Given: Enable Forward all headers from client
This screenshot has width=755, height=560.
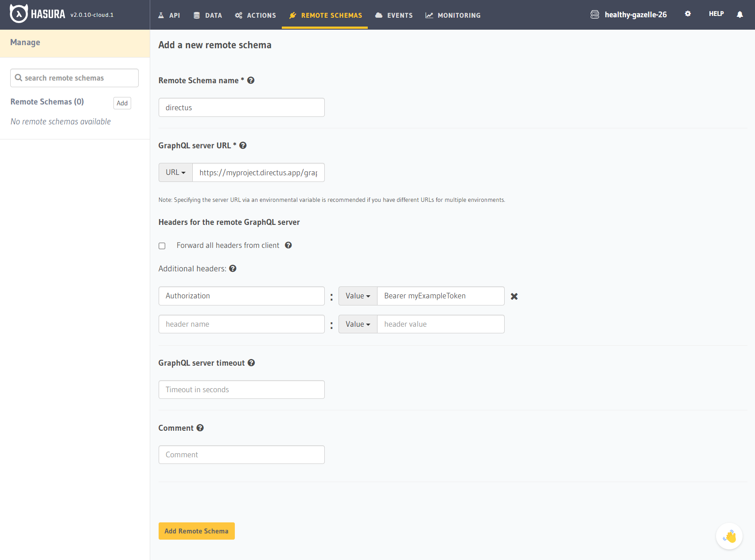Looking at the screenshot, I should click(x=162, y=246).
